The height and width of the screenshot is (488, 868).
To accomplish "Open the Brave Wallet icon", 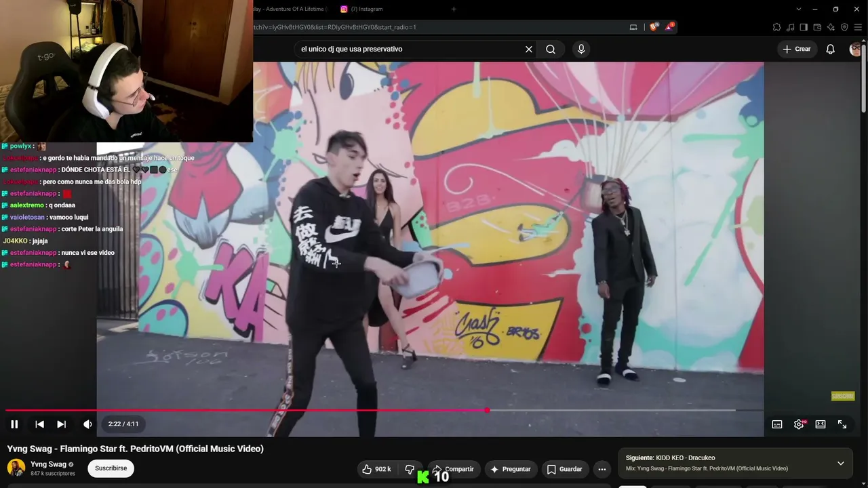I will (x=817, y=27).
